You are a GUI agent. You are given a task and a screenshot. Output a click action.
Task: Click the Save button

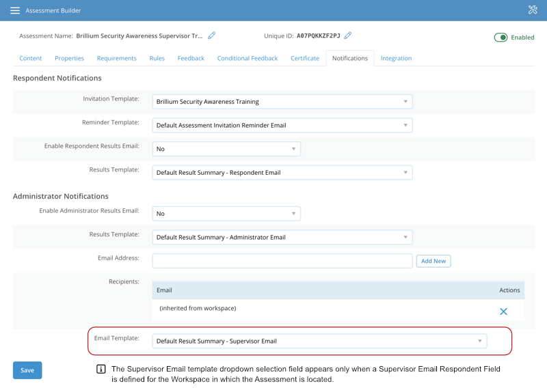click(27, 370)
